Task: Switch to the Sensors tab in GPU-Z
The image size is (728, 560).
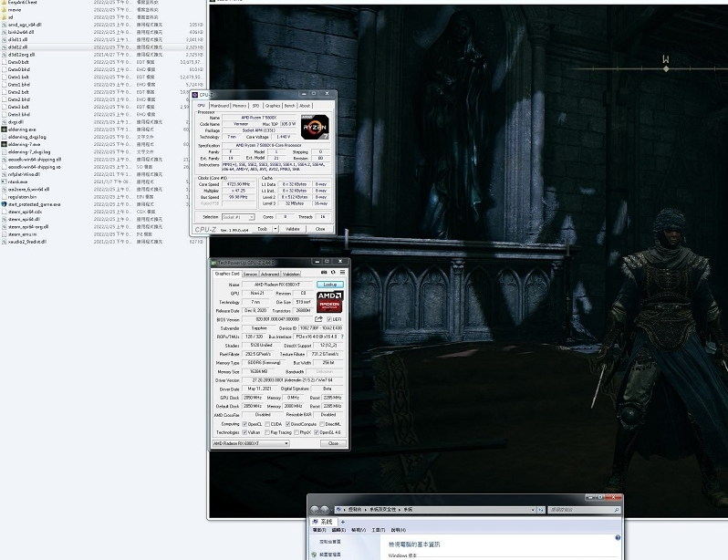Action: click(x=250, y=274)
